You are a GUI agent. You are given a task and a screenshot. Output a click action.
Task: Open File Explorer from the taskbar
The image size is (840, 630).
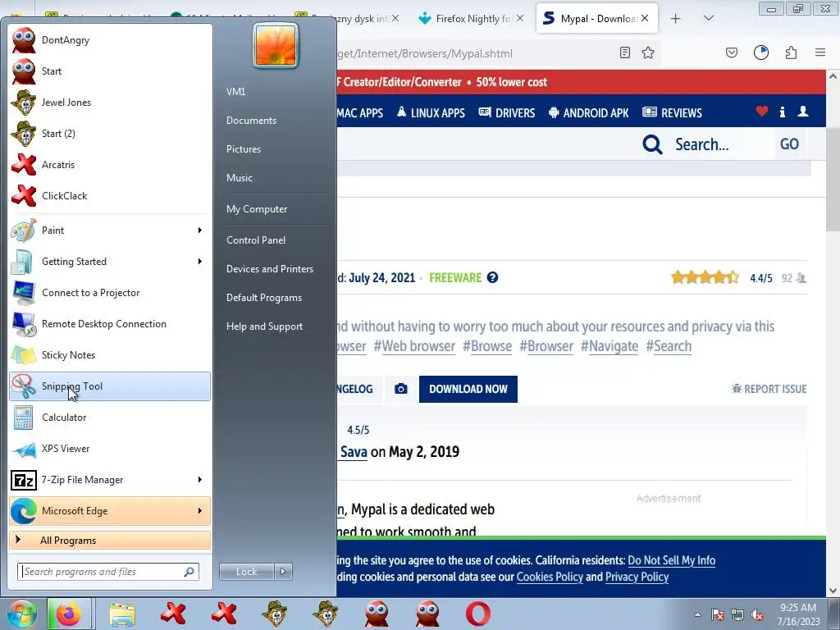pyautogui.click(x=122, y=614)
